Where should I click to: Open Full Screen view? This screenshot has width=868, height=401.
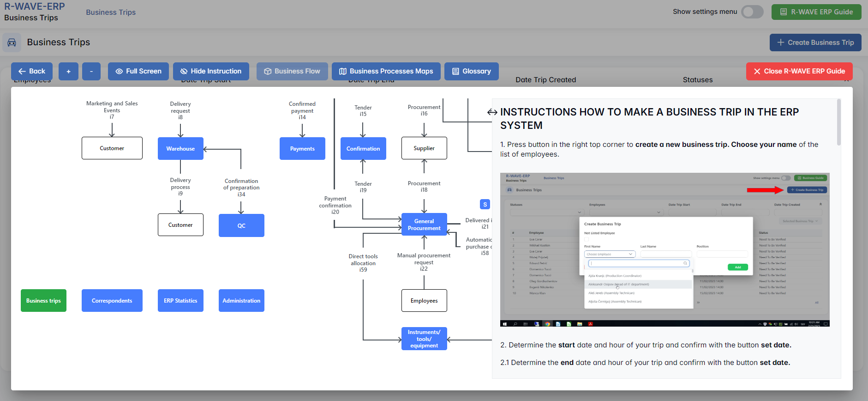click(x=138, y=71)
